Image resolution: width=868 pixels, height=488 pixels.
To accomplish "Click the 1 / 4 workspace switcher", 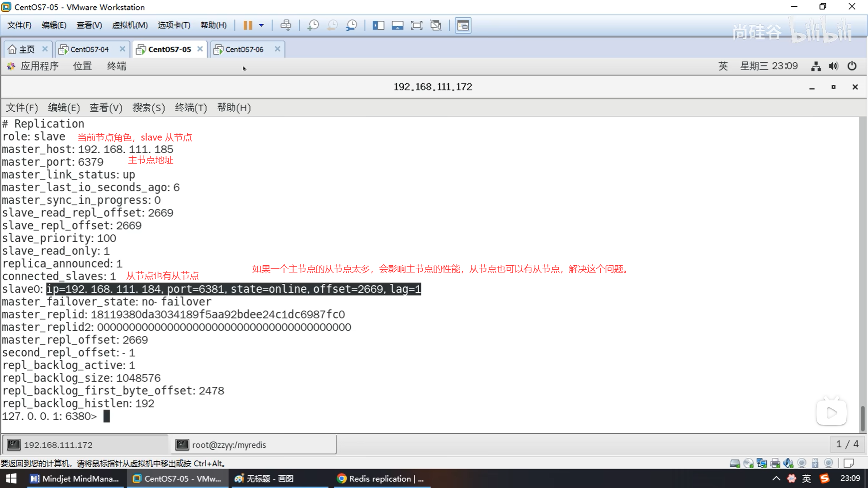I will click(847, 444).
